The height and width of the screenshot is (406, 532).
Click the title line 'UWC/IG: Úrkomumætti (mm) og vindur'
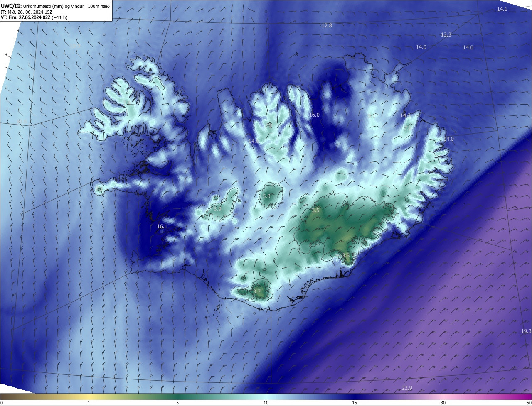tap(56, 6)
